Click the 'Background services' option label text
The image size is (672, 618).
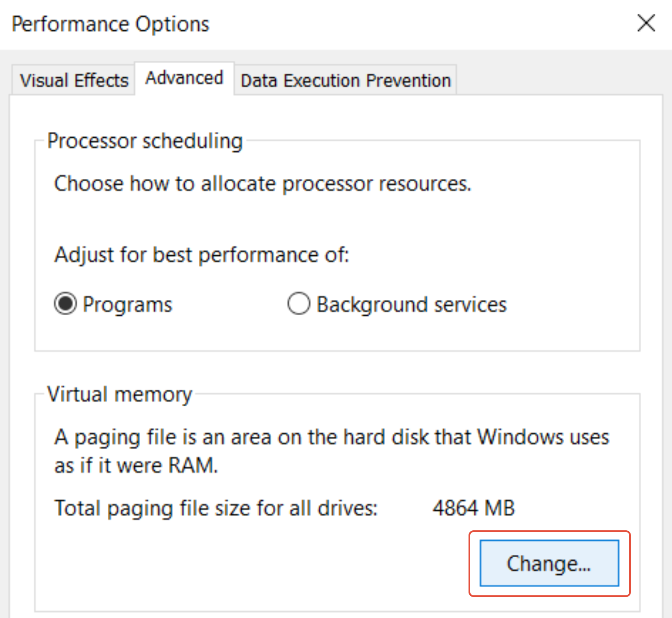[x=411, y=305]
